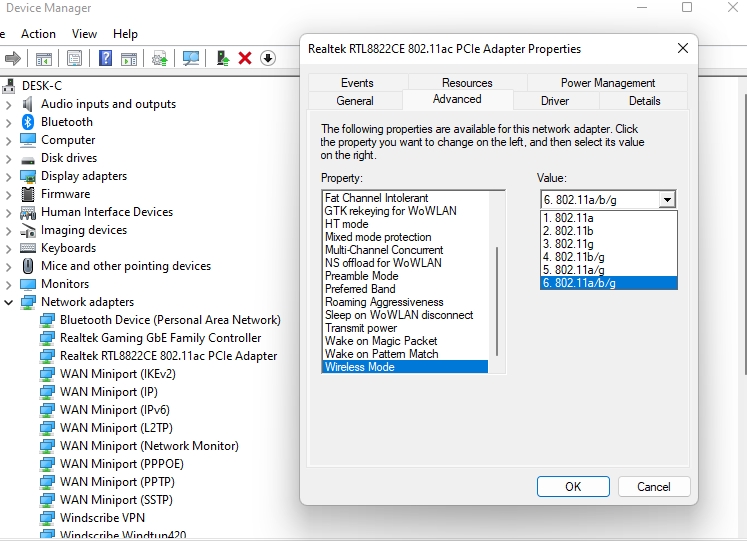Select the Transmit power property
This screenshot has height=541, width=747.
coord(406,328)
